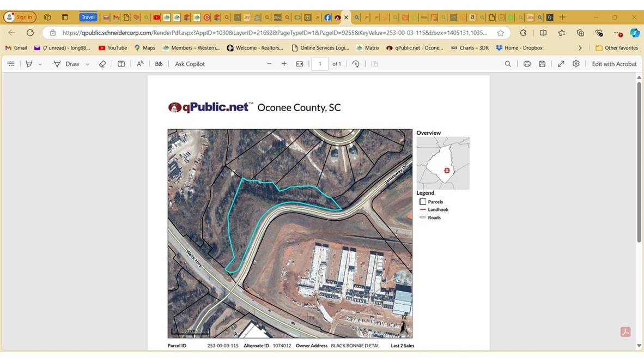Screen dimensions: 644x362
Task: Open the Favorites list
Action: pyautogui.click(x=562, y=33)
